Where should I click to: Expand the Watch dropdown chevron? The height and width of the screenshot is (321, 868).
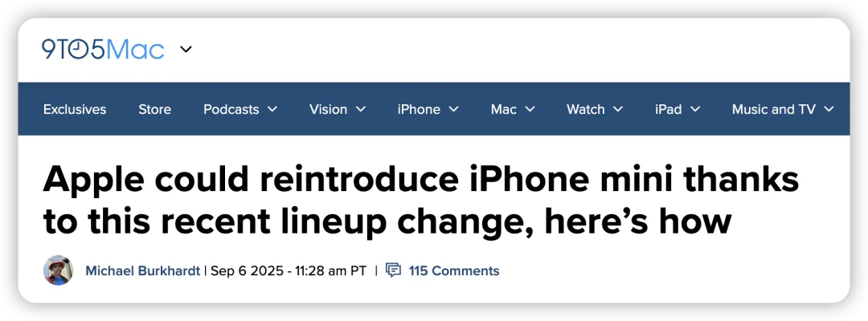coord(618,109)
